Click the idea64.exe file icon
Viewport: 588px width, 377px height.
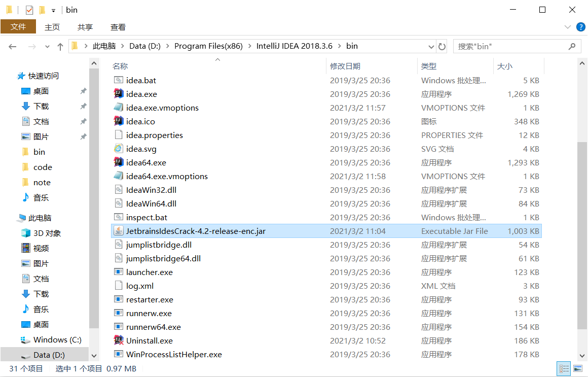(119, 162)
